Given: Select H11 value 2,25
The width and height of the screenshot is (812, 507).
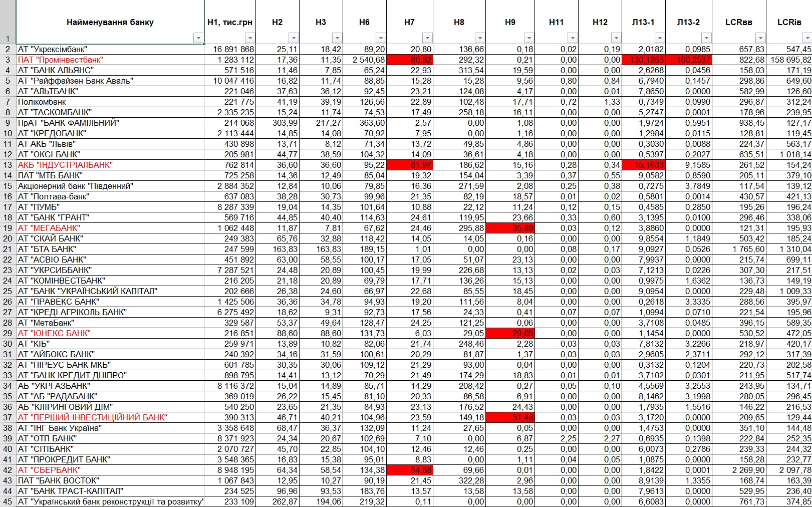Looking at the screenshot, I should [556, 438].
